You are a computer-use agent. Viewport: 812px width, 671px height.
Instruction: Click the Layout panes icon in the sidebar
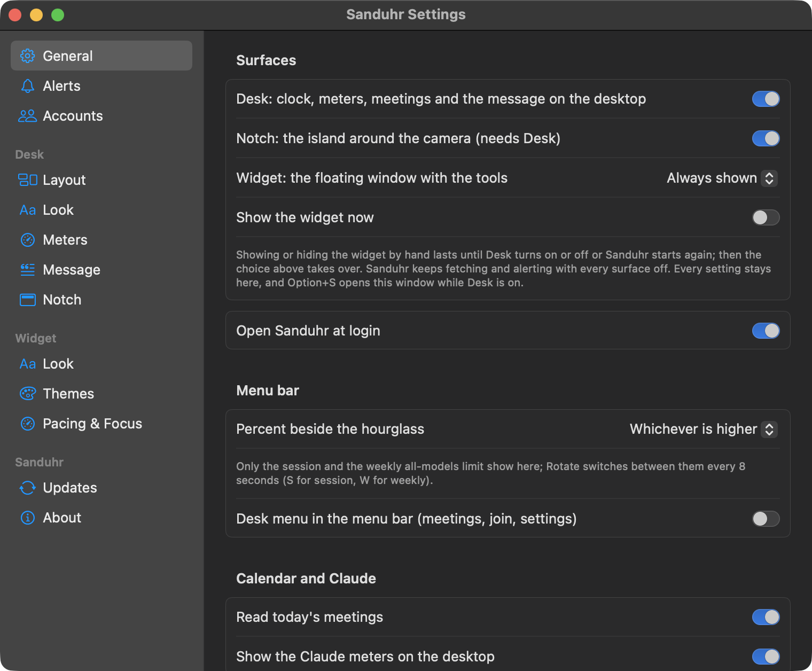pyautogui.click(x=28, y=180)
